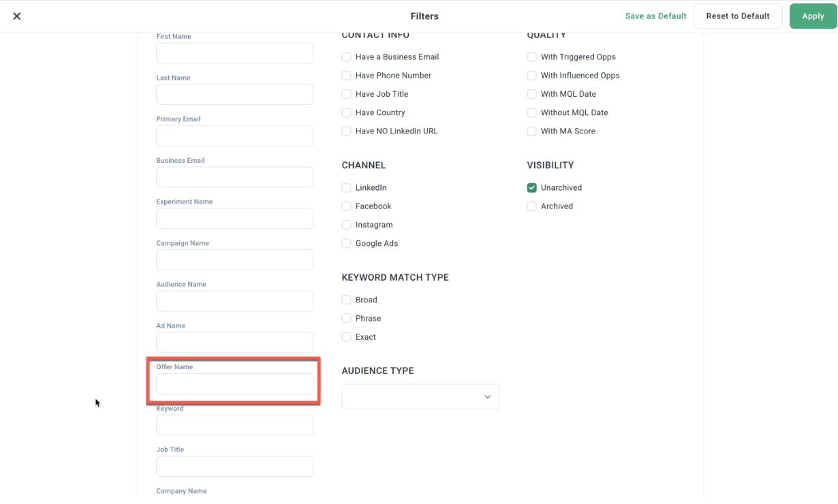Viewport: 838px width, 504px height.
Task: Check the Broad keyword match type
Action: click(346, 299)
